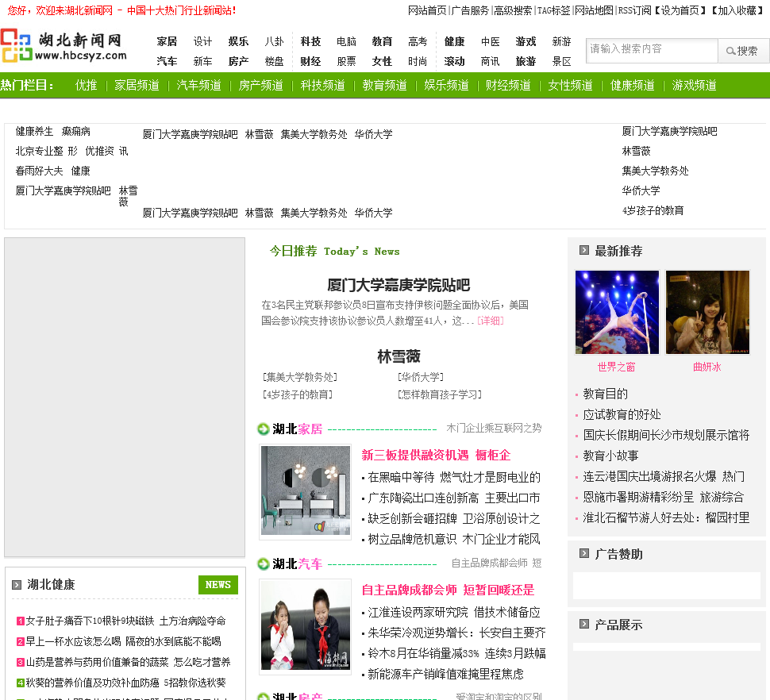
Task: Click 4岁孩子的教育 in right tag column
Action: (653, 210)
